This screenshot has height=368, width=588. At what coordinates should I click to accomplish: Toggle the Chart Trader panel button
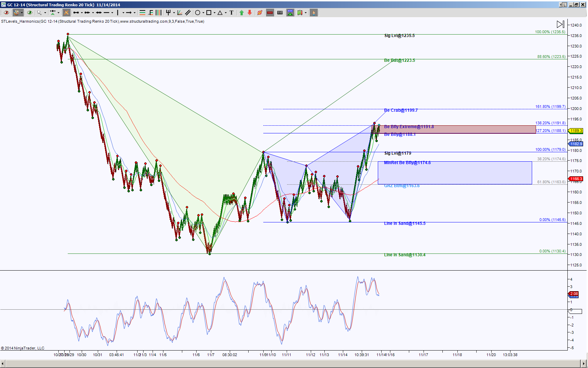(x=290, y=13)
